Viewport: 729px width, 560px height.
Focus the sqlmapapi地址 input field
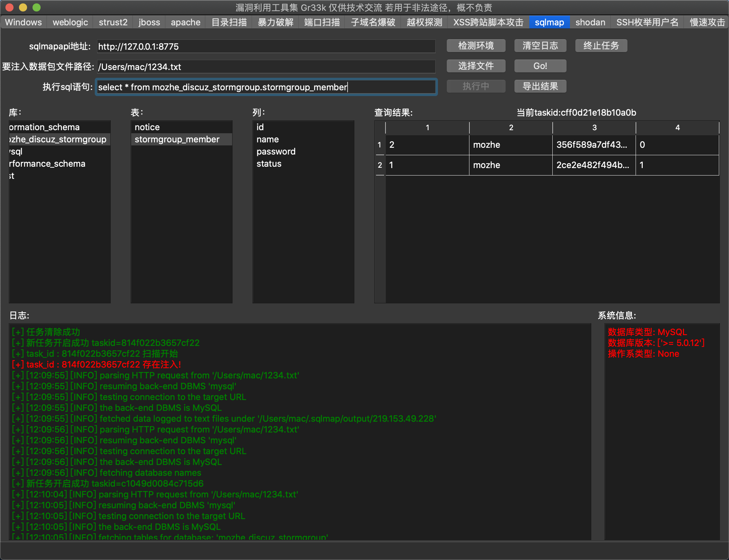(266, 47)
